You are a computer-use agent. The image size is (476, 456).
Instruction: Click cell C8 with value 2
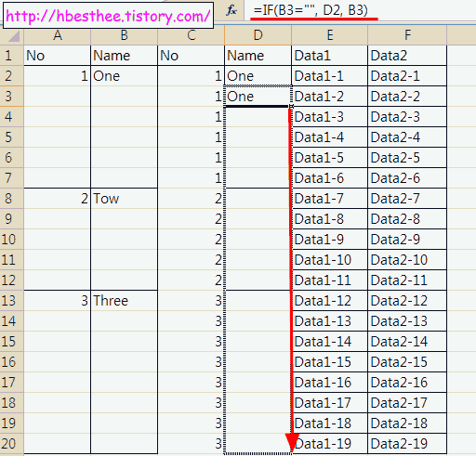[x=192, y=199]
